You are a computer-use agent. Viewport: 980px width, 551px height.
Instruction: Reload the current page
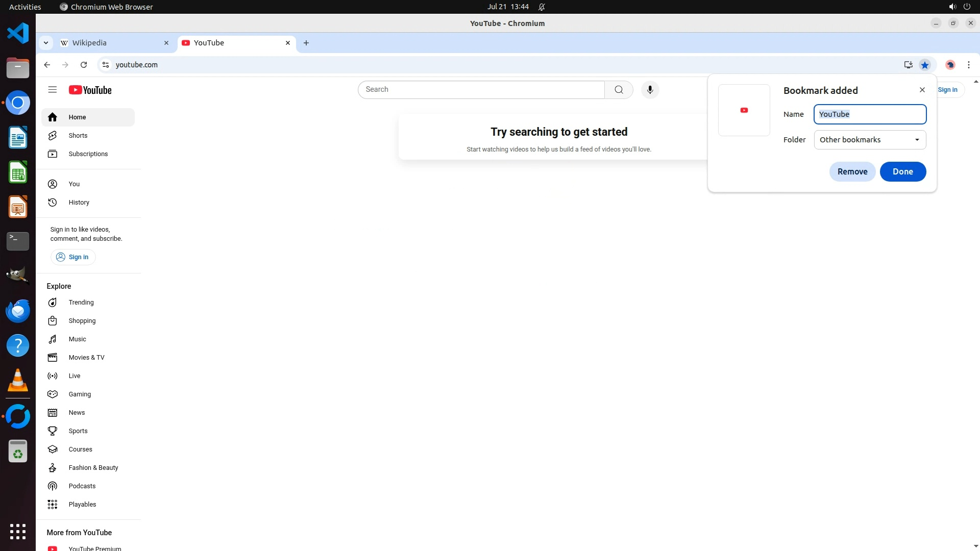[x=84, y=65]
